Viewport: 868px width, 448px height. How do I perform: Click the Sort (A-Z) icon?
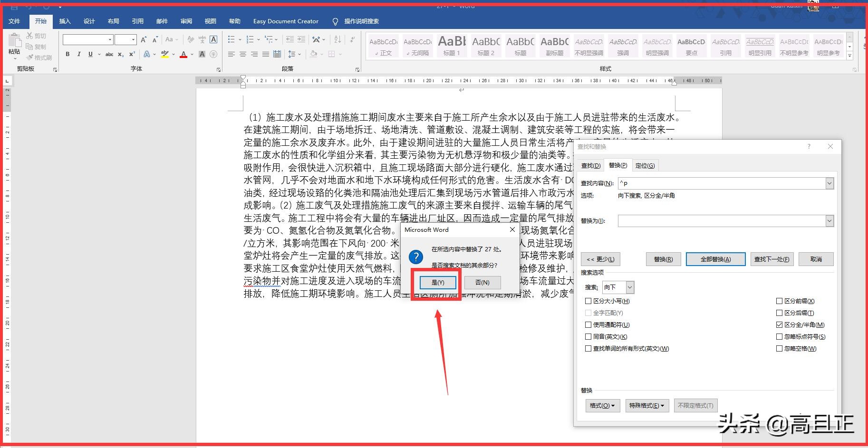[338, 39]
